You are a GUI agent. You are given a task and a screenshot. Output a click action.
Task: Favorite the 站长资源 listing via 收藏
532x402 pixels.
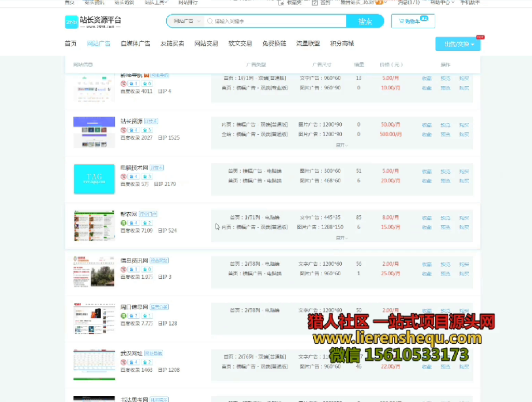pyautogui.click(x=427, y=124)
